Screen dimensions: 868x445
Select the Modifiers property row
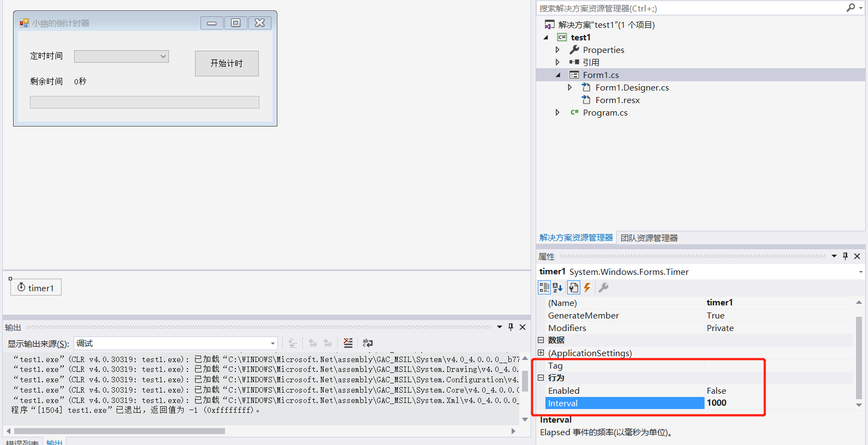point(699,328)
